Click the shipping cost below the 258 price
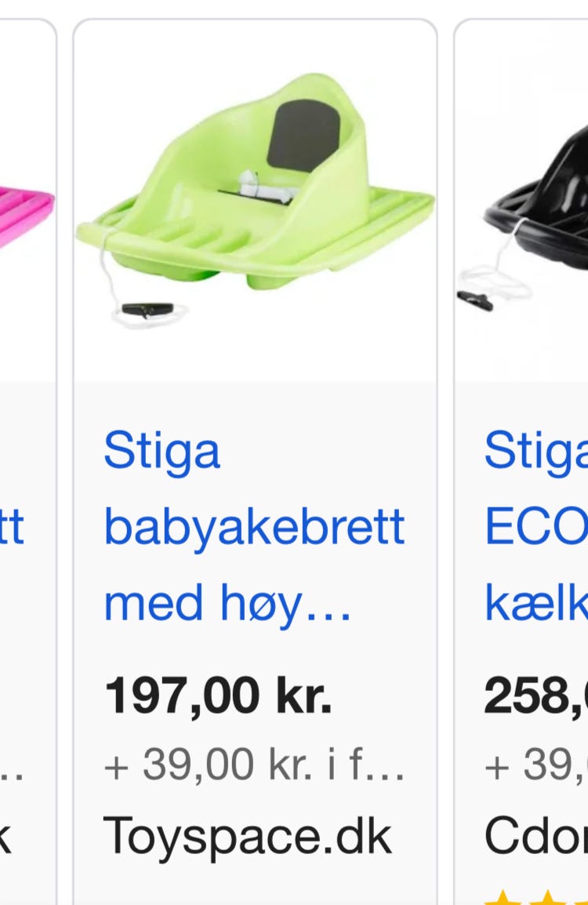Viewport: 588px width, 905px height. click(x=536, y=764)
